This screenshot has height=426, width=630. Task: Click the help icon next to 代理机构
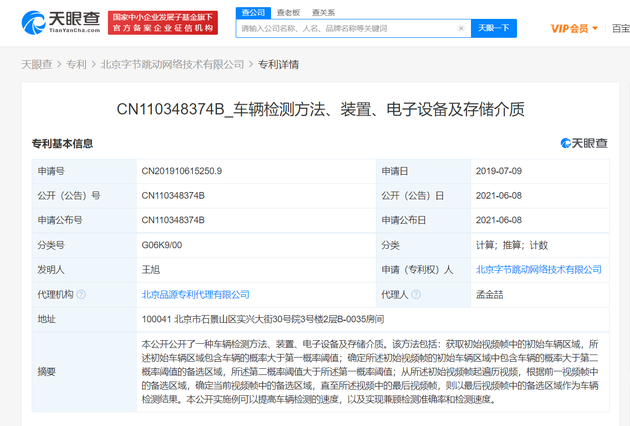tap(81, 295)
